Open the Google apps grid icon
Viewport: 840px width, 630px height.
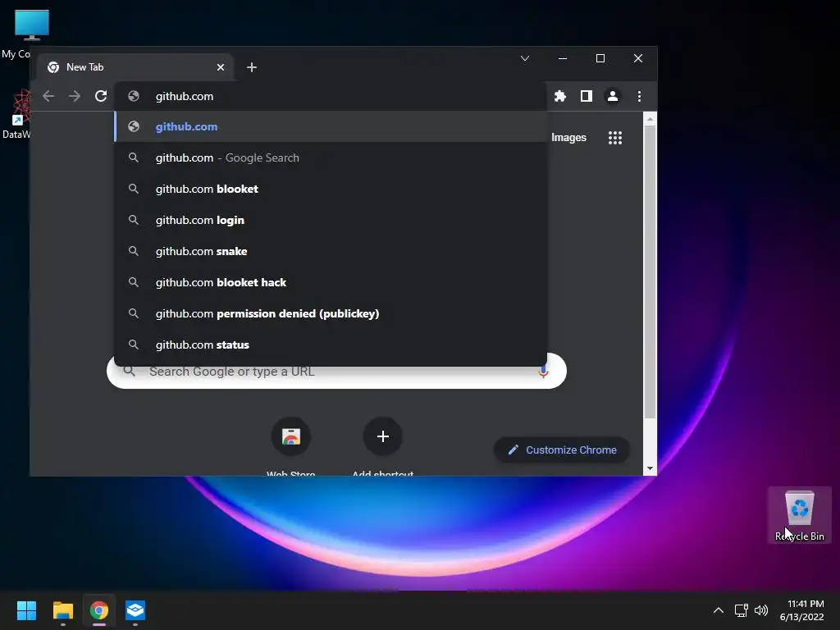(x=615, y=138)
